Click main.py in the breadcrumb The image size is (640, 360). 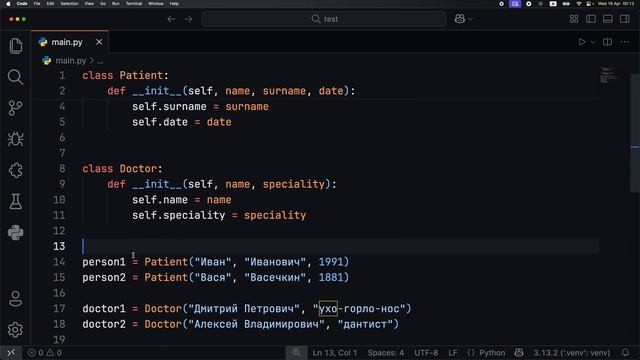pos(71,61)
